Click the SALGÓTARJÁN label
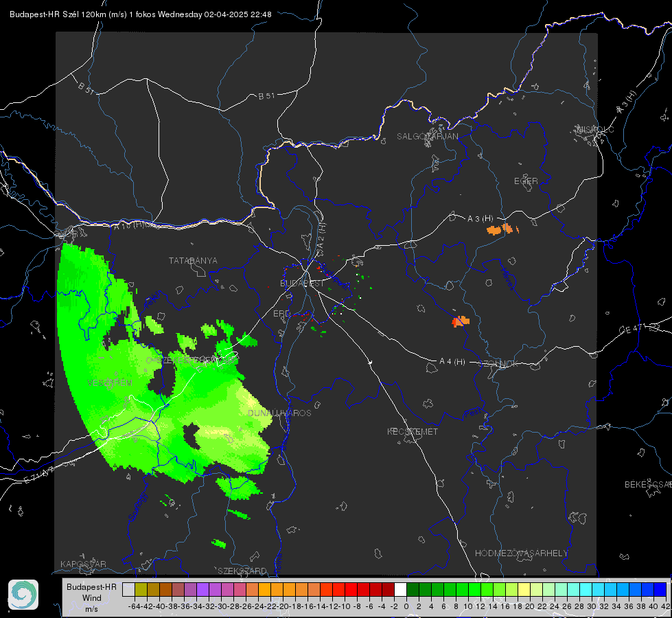Image resolution: width=672 pixels, height=618 pixels. pyautogui.click(x=427, y=137)
